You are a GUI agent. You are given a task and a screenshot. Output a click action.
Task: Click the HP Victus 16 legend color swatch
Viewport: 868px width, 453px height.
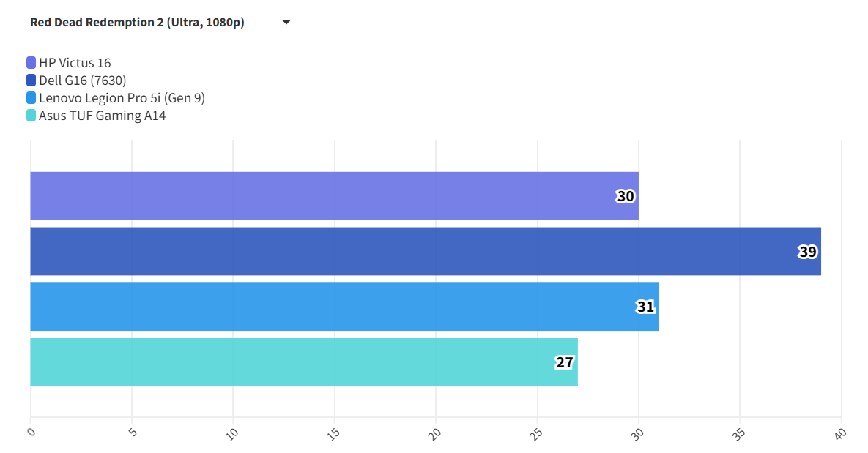point(31,63)
